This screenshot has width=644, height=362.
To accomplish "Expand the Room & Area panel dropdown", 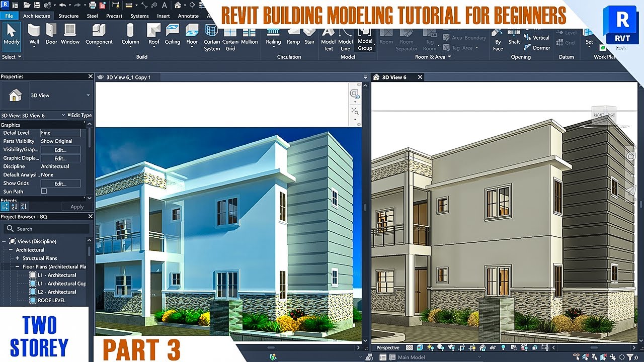I will (x=433, y=57).
